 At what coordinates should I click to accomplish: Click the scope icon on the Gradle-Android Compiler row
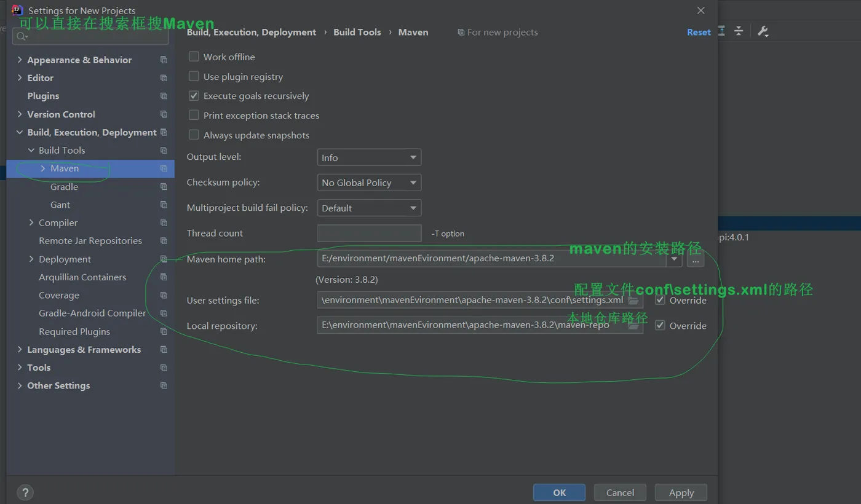coord(164,313)
